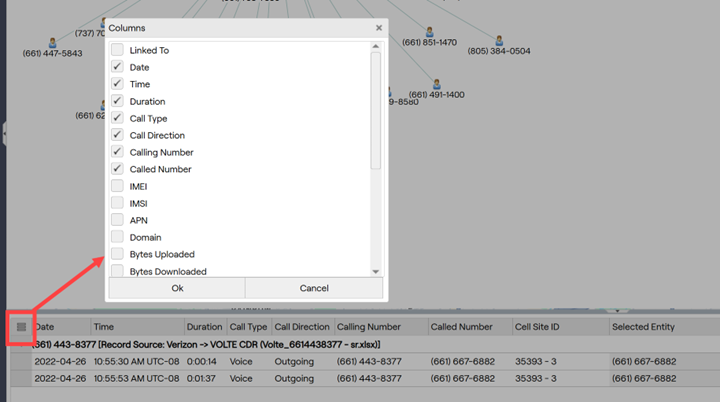Click the (661) 491-1400 node label
720x402 pixels.
tap(436, 95)
